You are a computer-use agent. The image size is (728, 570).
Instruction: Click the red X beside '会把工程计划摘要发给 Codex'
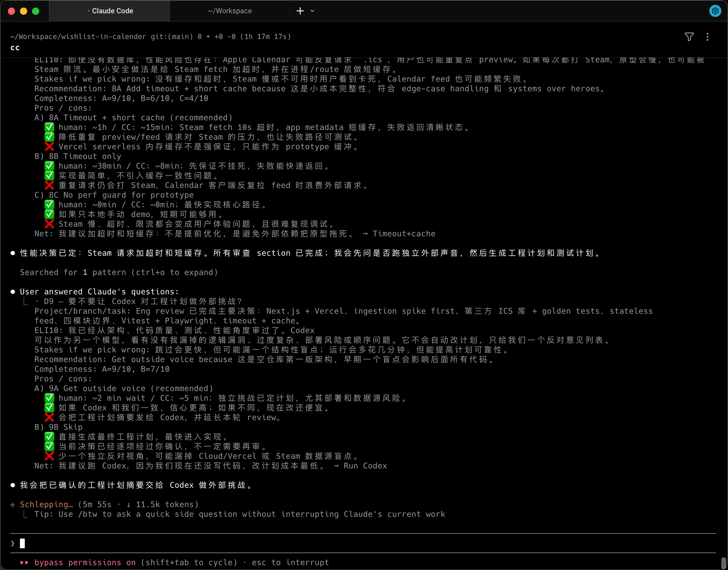point(49,417)
